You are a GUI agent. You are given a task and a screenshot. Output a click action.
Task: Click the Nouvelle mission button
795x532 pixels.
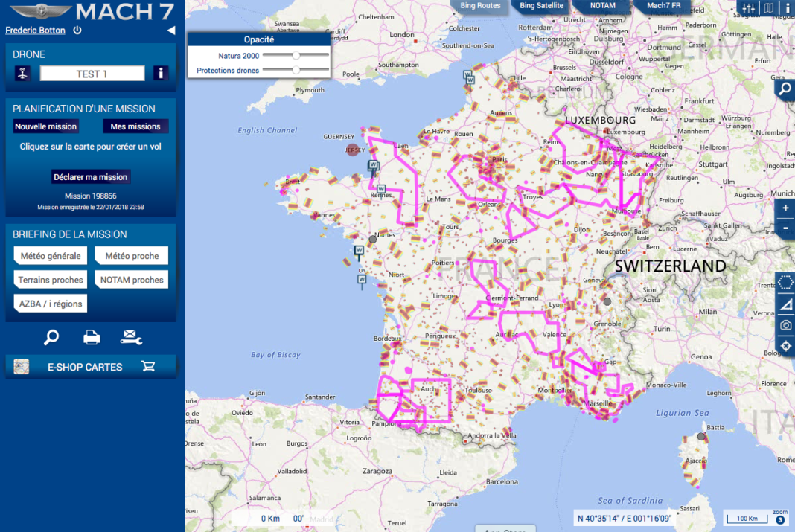pyautogui.click(x=45, y=126)
